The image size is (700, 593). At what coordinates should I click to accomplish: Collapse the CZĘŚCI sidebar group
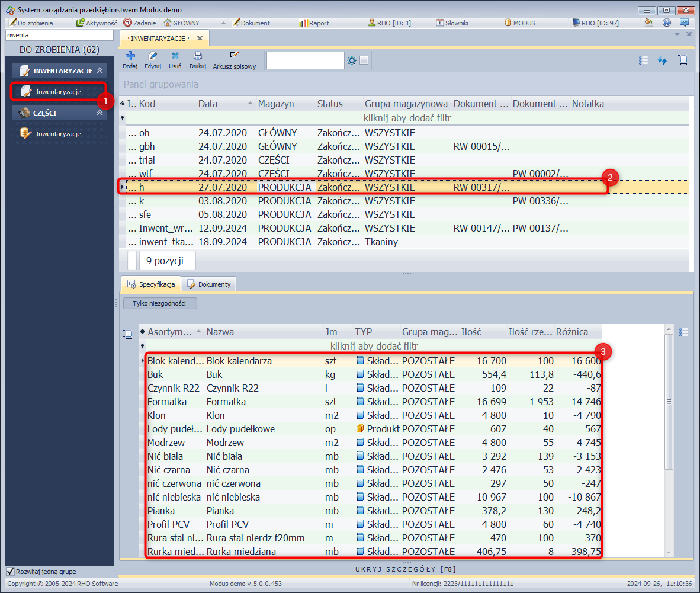99,113
